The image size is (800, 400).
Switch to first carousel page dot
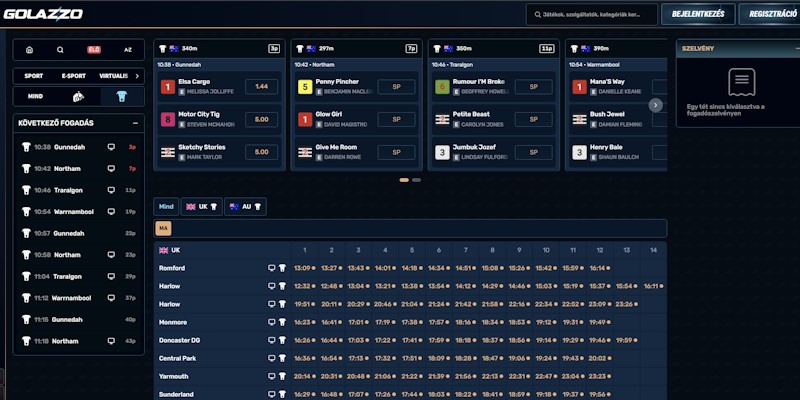click(x=404, y=180)
